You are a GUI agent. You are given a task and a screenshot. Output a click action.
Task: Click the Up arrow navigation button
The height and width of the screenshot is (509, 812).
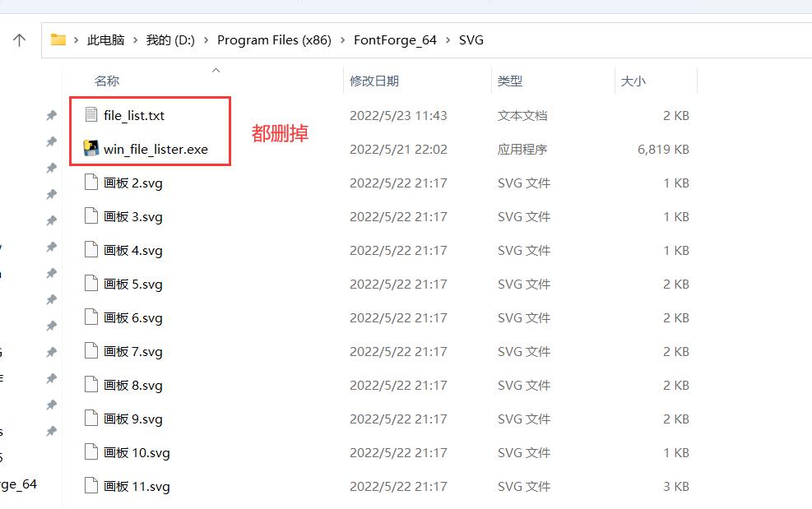click(x=20, y=39)
